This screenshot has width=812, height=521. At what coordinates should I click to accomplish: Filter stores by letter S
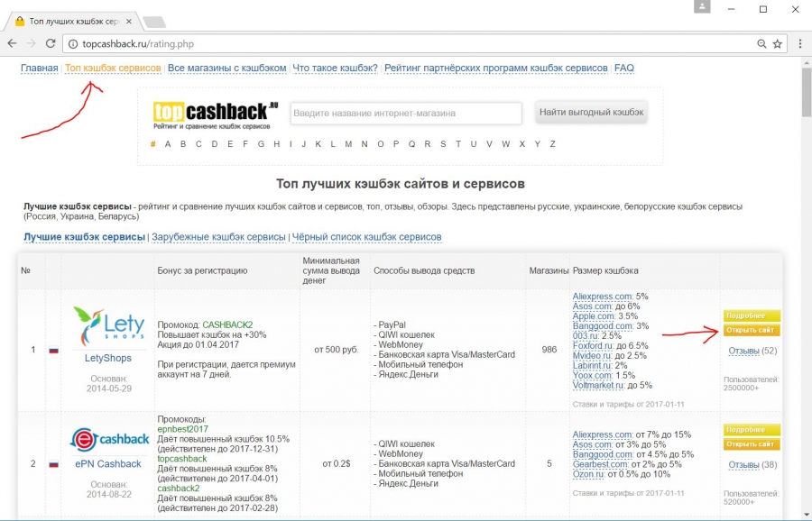point(443,144)
